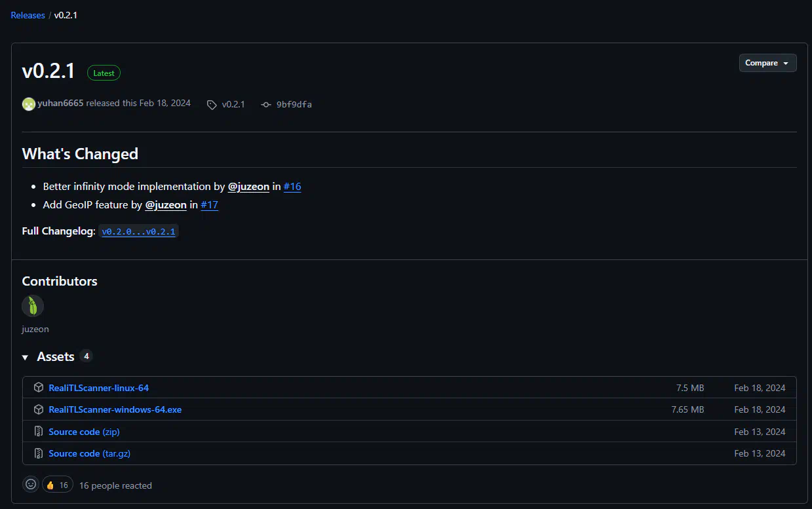This screenshot has width=812, height=509.
Task: Open the emoji reaction picker smiley
Action: click(31, 485)
